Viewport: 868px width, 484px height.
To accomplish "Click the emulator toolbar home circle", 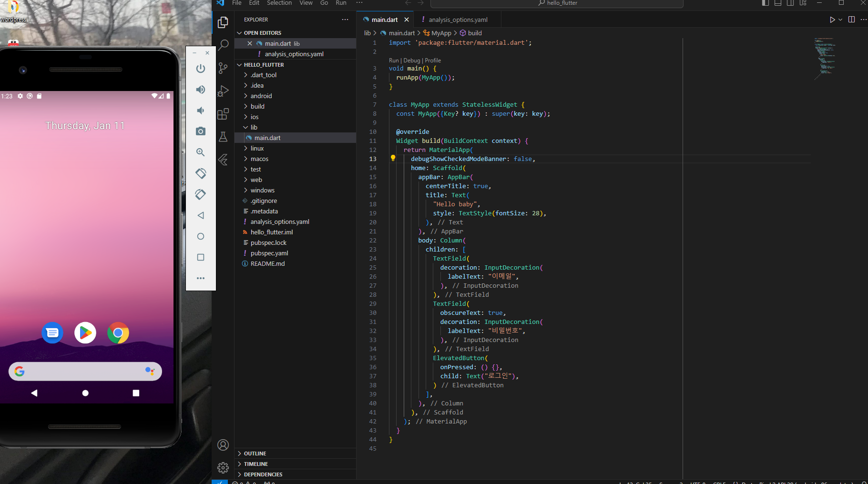I will (x=201, y=236).
